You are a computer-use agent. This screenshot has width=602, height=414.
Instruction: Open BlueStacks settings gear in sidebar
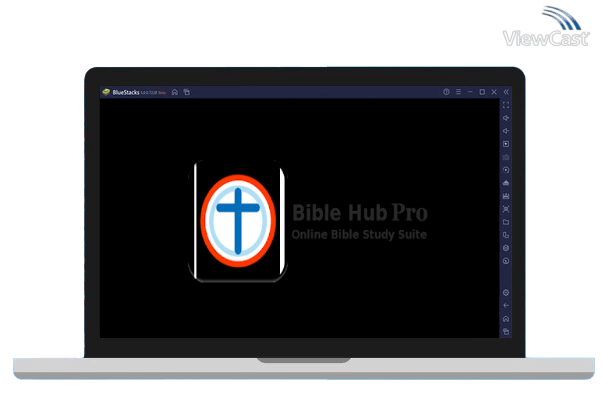pyautogui.click(x=506, y=293)
